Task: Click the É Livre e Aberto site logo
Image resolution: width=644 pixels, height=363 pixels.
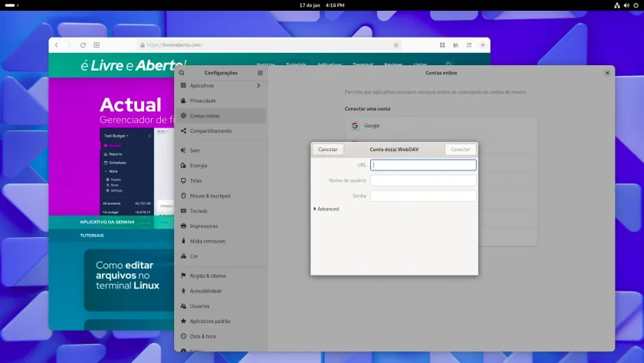Action: coord(133,65)
